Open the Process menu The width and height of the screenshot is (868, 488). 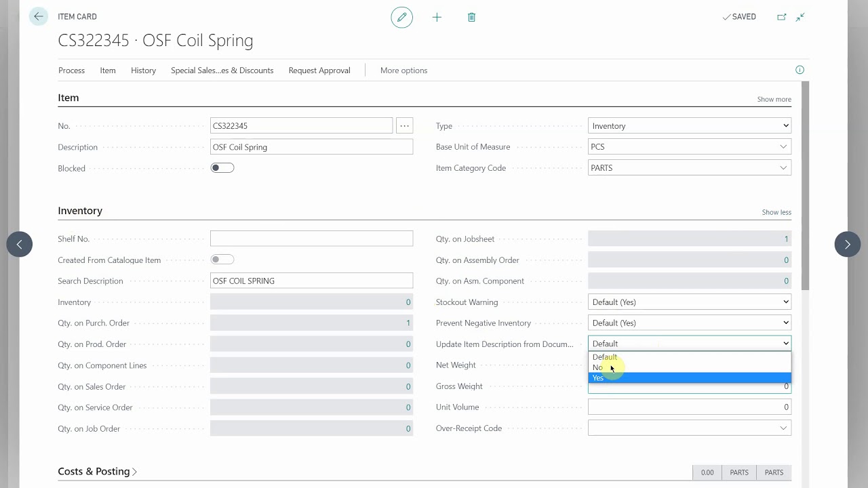click(71, 70)
